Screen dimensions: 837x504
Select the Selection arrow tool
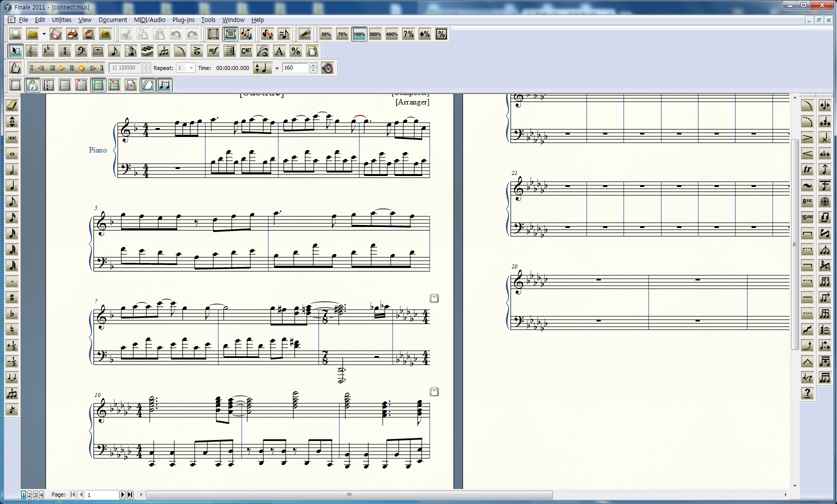pos(15,51)
